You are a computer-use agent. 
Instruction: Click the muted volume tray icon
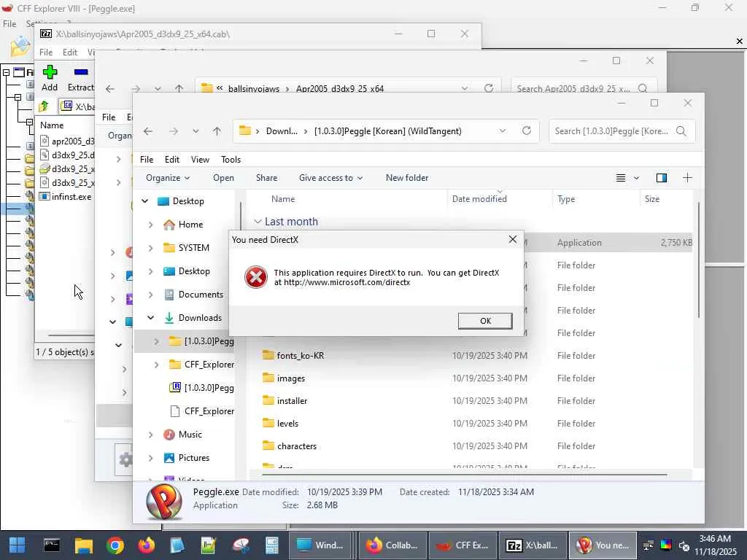pos(684,545)
